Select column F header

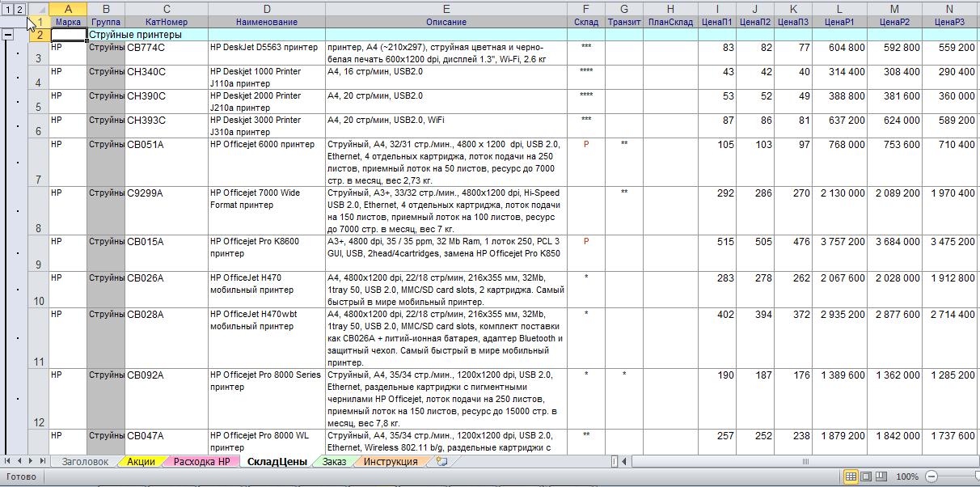pyautogui.click(x=586, y=7)
